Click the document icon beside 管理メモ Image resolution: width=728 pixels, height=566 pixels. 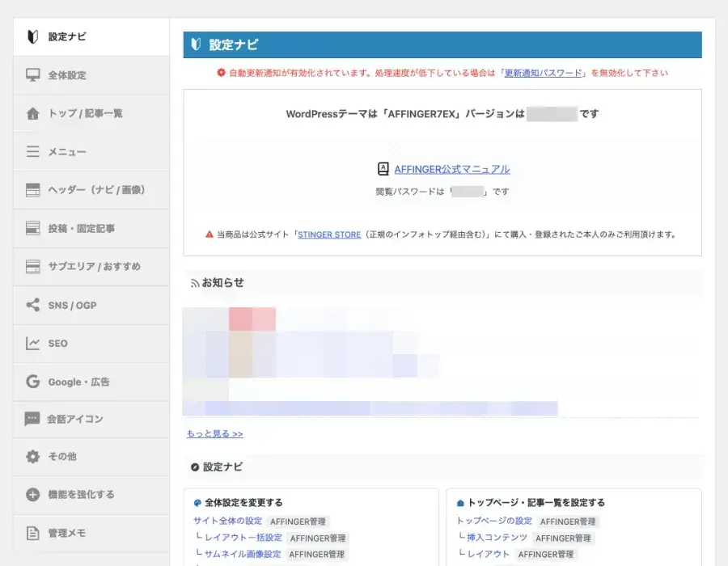(x=32, y=533)
